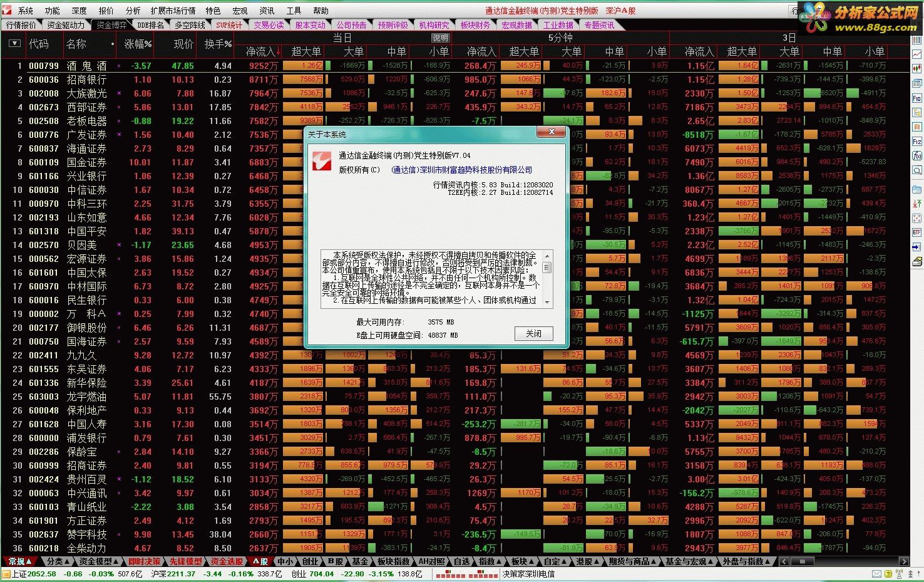Switch to the 资金驱动力 tab

[65, 25]
